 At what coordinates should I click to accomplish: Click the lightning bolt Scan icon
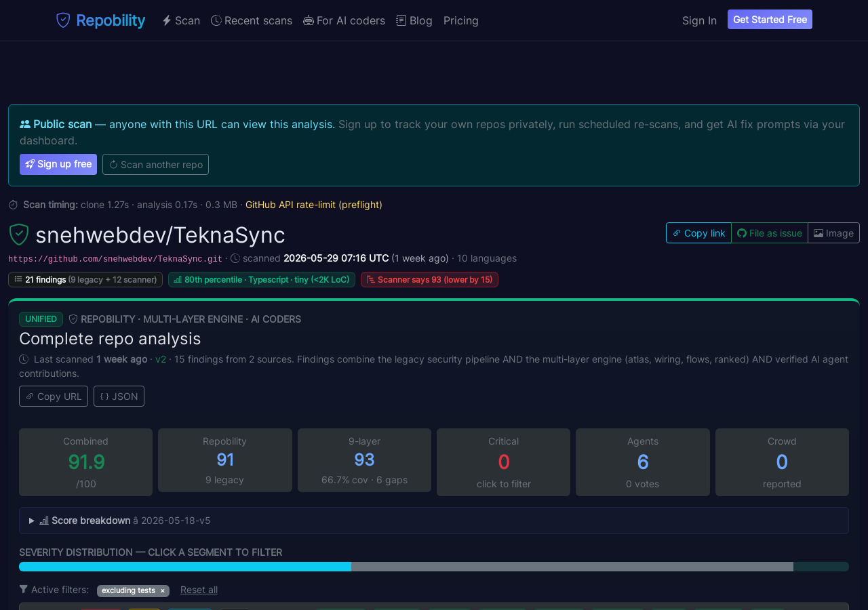tap(167, 20)
